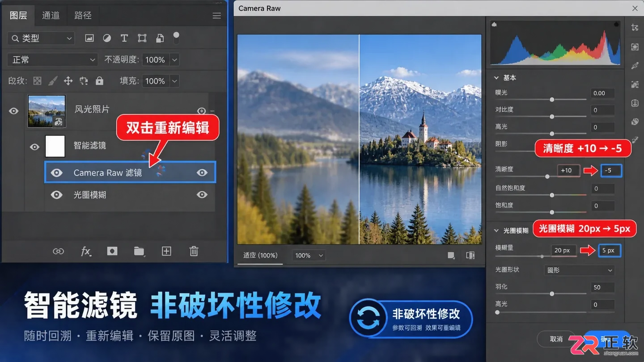Click the link layers icon

pyautogui.click(x=59, y=251)
